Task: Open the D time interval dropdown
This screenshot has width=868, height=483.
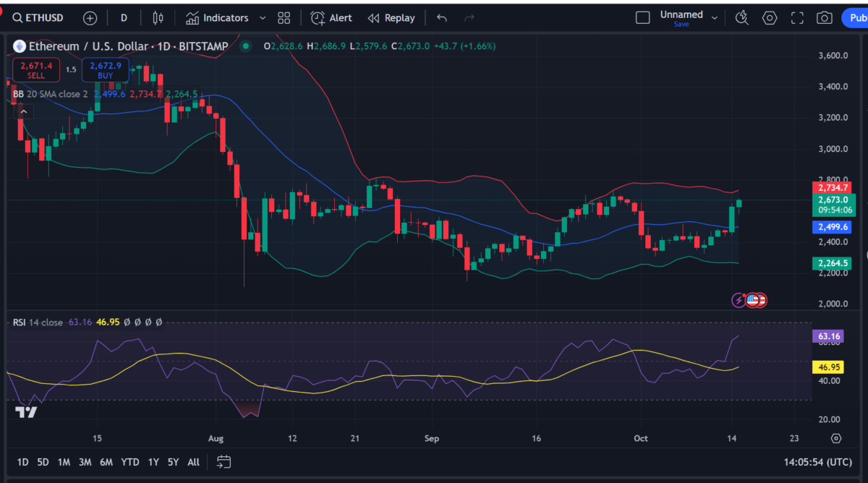Action: 124,18
